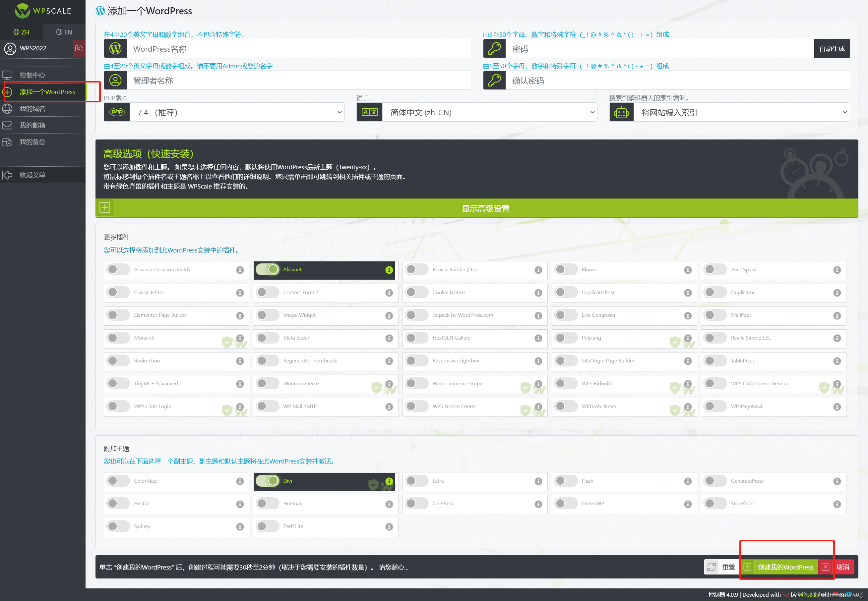The width and height of the screenshot is (868, 601).
Task: Open the PHP version dropdown
Action: pyautogui.click(x=237, y=112)
